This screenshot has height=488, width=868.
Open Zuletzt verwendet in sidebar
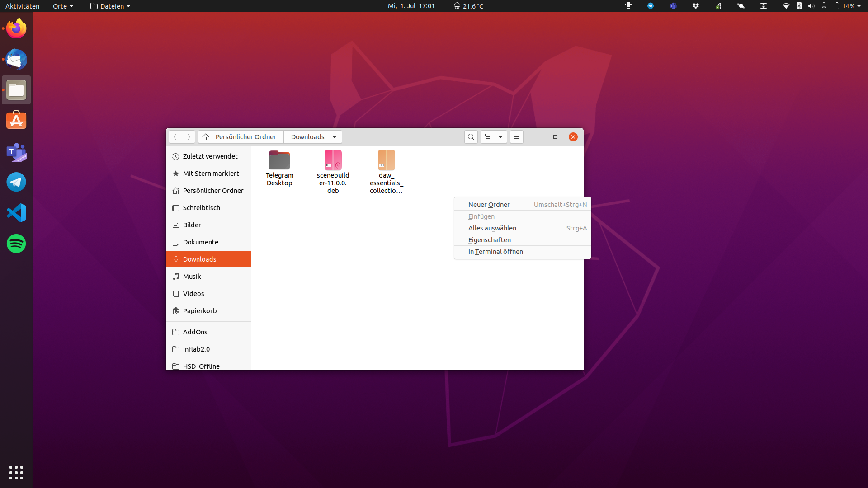tap(210, 156)
